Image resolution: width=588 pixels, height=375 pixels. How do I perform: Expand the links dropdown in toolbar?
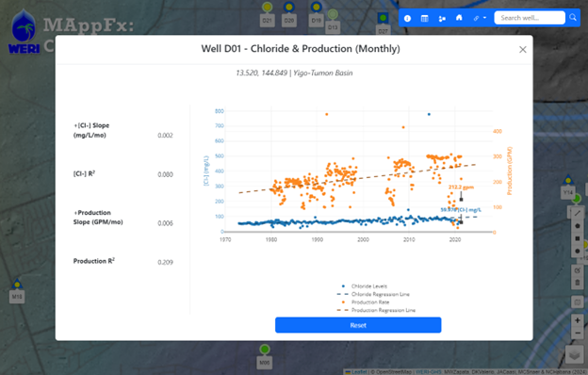pyautogui.click(x=480, y=18)
